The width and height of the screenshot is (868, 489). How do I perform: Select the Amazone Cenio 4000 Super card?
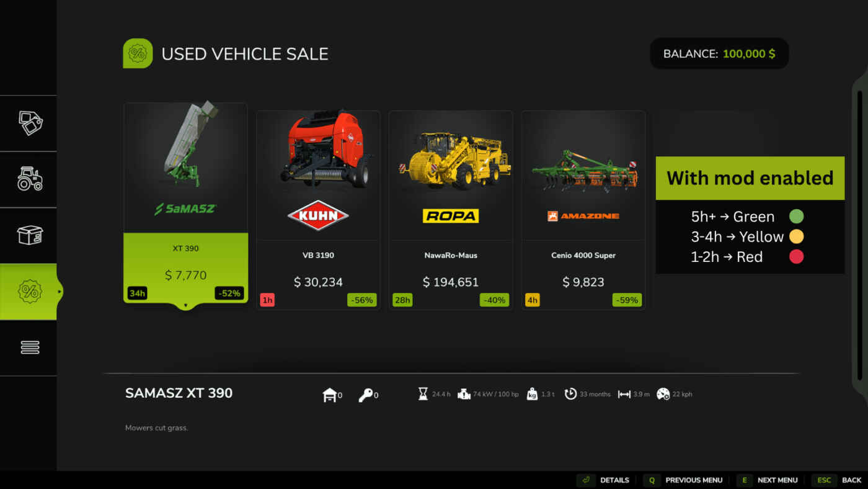583,210
